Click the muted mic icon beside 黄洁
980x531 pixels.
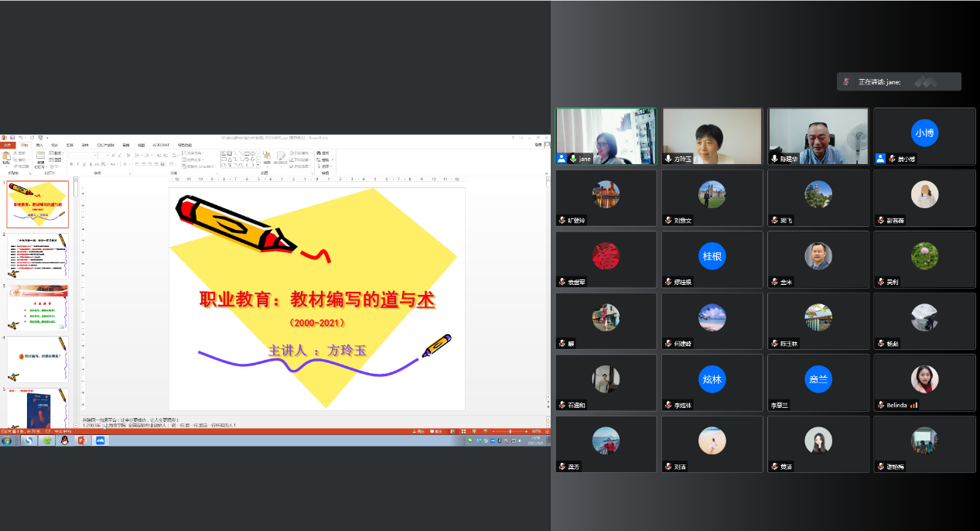coord(774,467)
